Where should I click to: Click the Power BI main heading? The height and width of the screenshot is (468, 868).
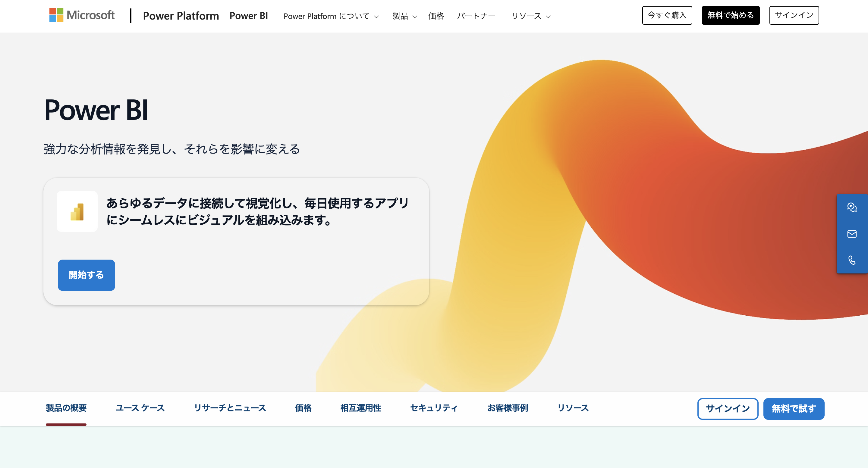[96, 110]
